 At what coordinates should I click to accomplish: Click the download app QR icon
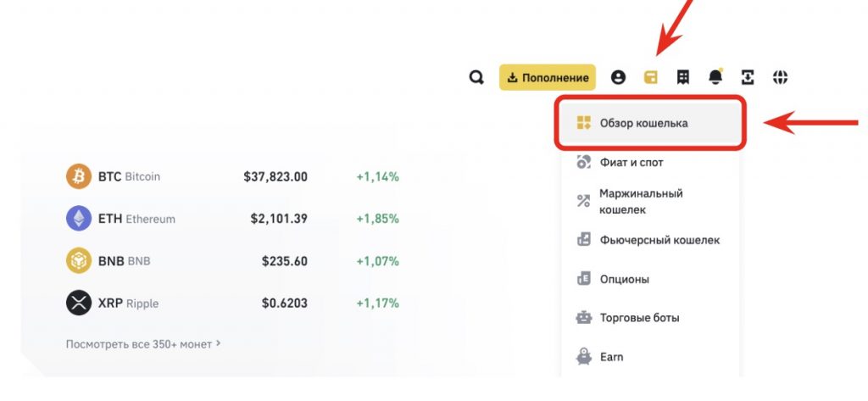click(x=748, y=77)
